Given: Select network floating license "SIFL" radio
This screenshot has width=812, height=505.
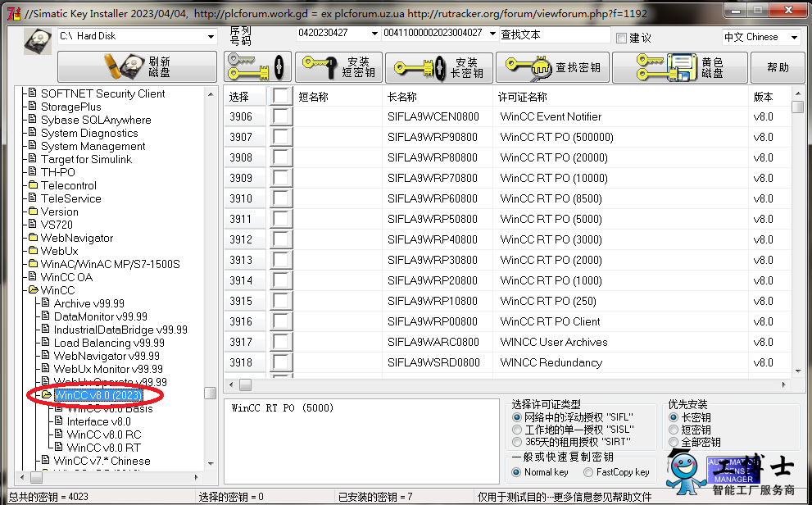Looking at the screenshot, I should (517, 417).
